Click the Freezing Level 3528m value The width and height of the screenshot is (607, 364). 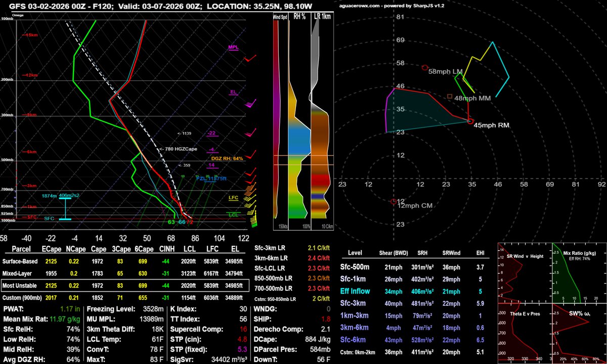click(x=153, y=308)
